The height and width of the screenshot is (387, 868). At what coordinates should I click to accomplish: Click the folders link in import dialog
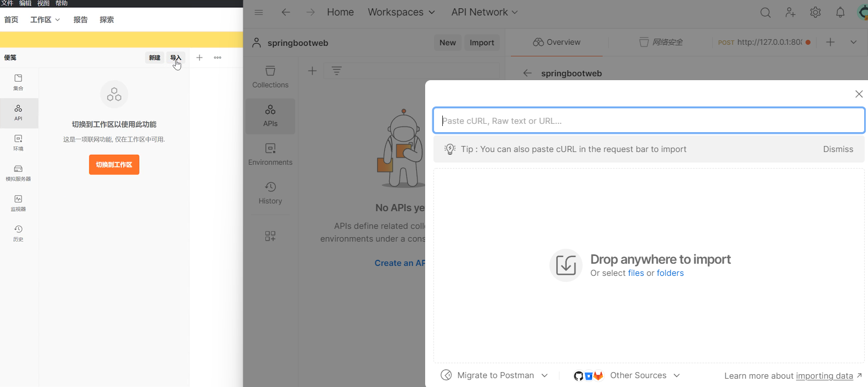(x=670, y=273)
